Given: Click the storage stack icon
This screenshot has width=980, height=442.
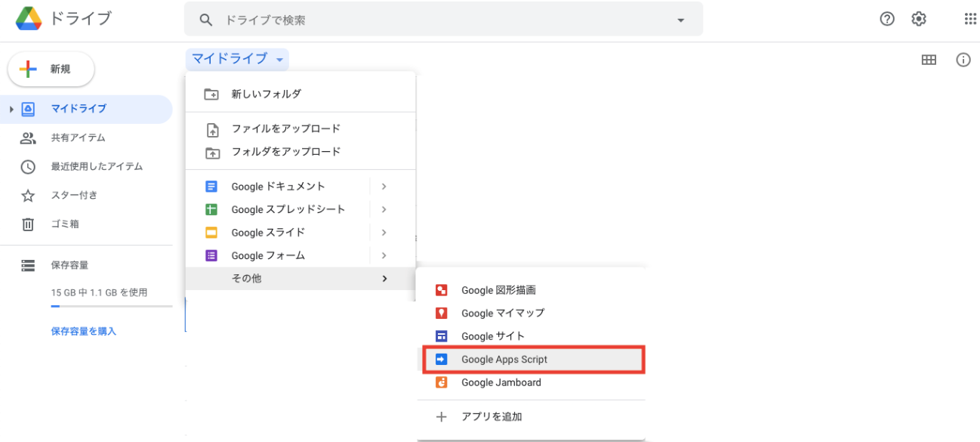Looking at the screenshot, I should (28, 265).
